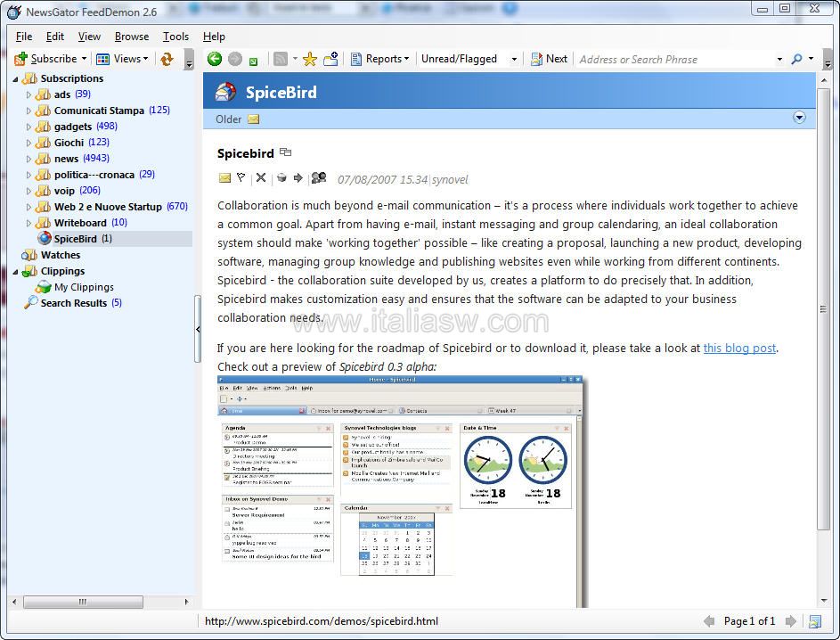Open dropdown arrow beside RSS icon
Screen dimensions: 840x640
pos(295,59)
